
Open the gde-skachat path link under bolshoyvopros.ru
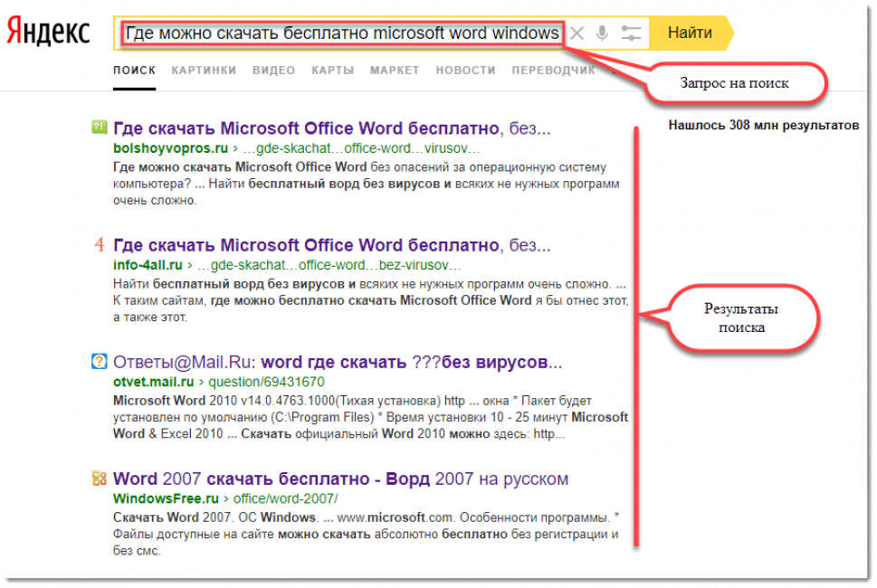pyautogui.click(x=361, y=148)
